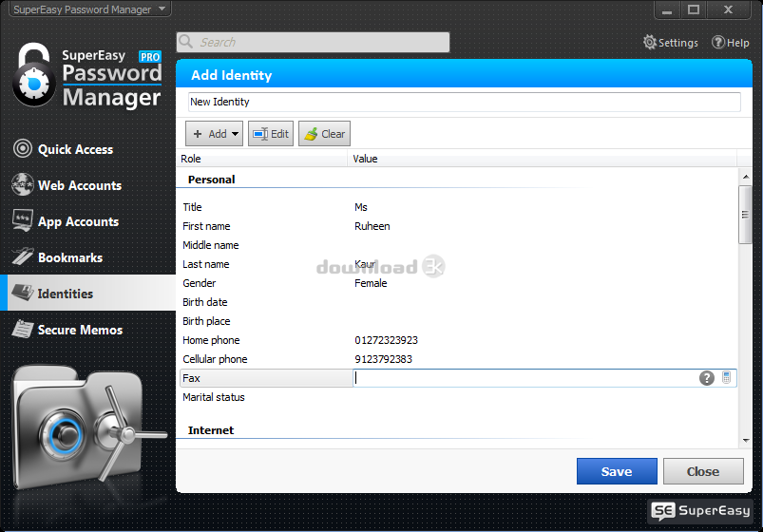
Task: Open Help via question mark icon
Action: [718, 43]
